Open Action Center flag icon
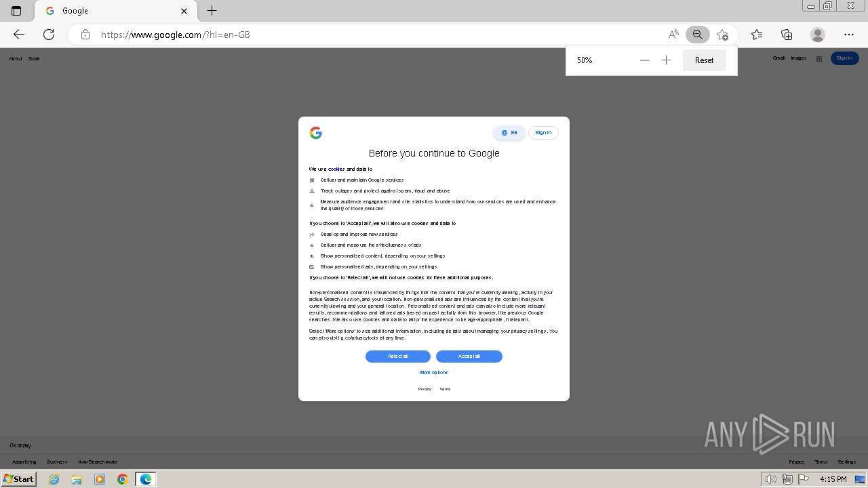 [804, 479]
